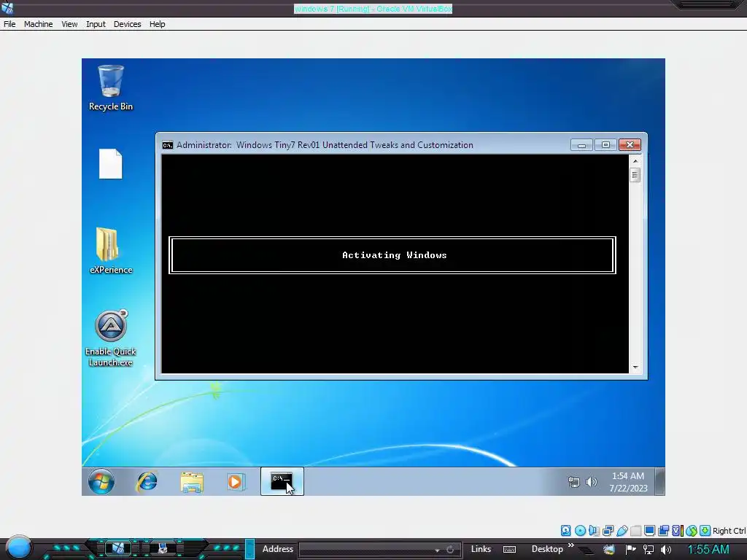This screenshot has height=560, width=747.
Task: Open the Recycle Bin desktop icon
Action: click(111, 88)
